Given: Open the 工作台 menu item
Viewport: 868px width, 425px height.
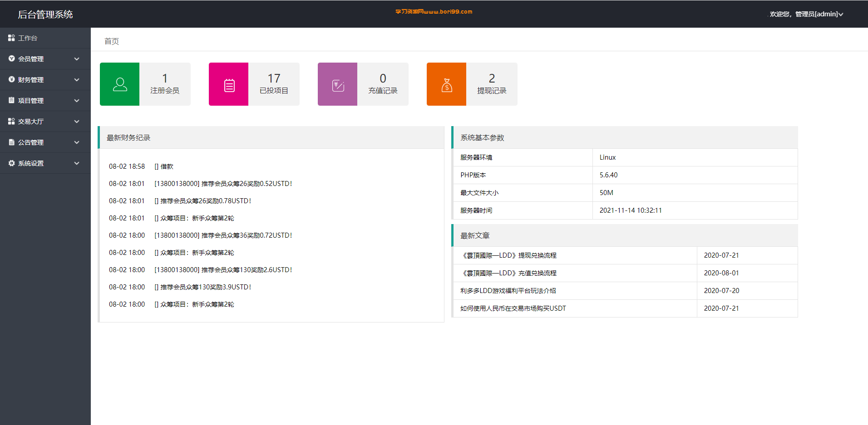Looking at the screenshot, I should coord(45,38).
